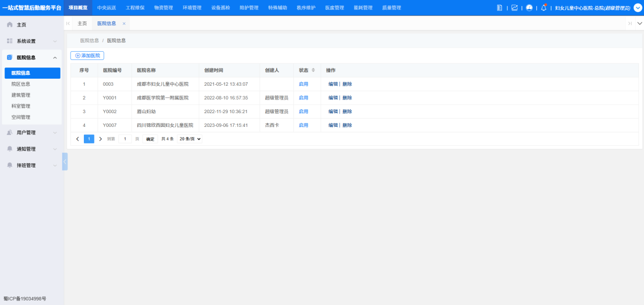The height and width of the screenshot is (305, 644).
Task: Open 秩序维护 in top navigation
Action: (x=306, y=8)
